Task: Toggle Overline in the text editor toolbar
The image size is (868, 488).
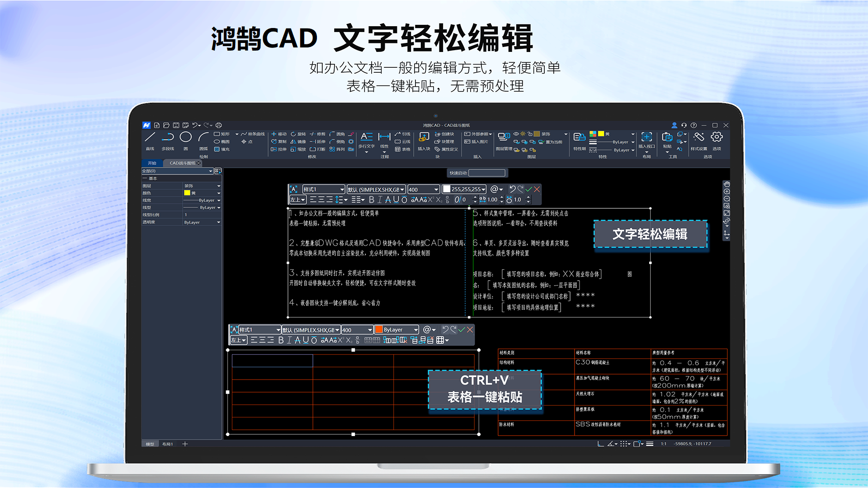Action: point(404,200)
